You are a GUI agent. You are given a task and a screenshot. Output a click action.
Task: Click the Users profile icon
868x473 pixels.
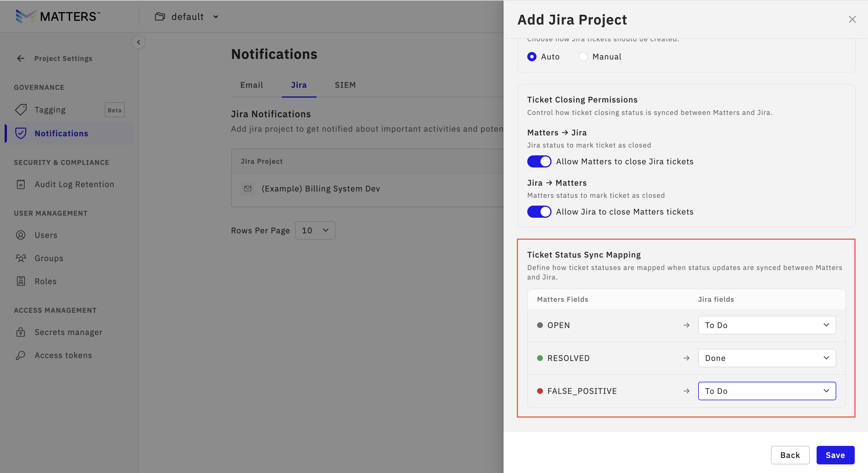(x=21, y=235)
